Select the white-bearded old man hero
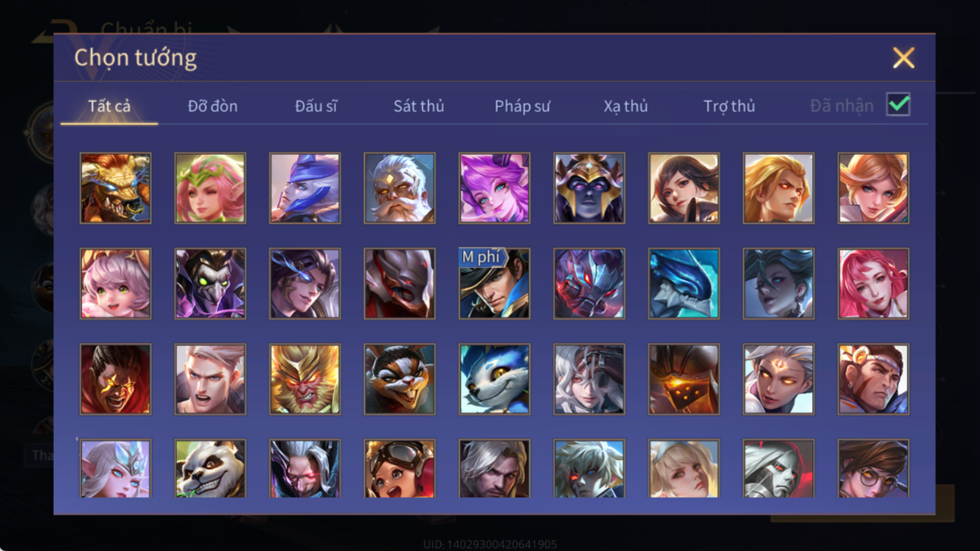This screenshot has height=551, width=980. (399, 188)
